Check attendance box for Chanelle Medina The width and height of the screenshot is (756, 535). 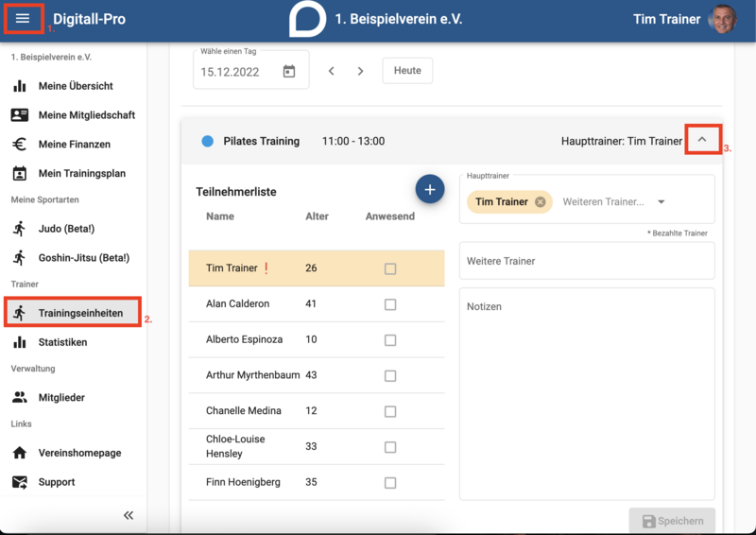click(390, 411)
